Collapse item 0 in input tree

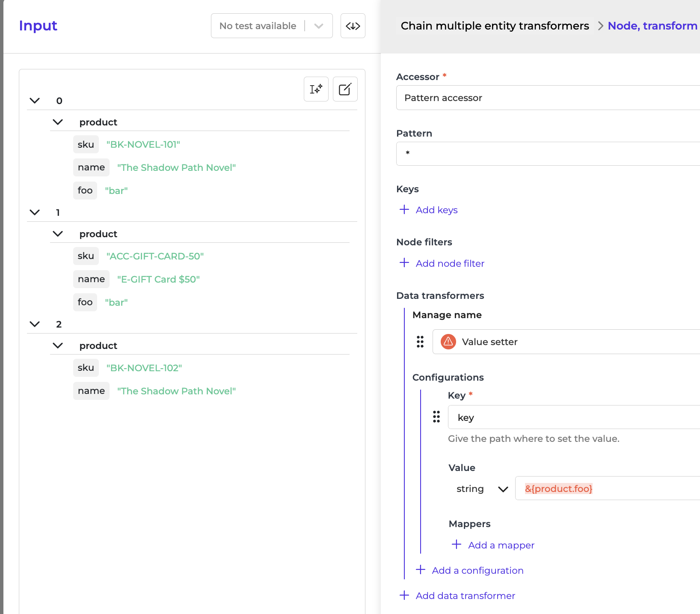[35, 101]
